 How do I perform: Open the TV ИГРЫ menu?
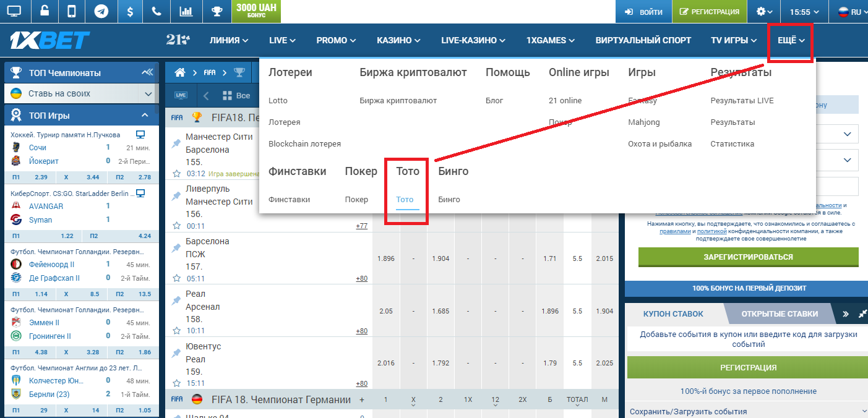tap(734, 40)
